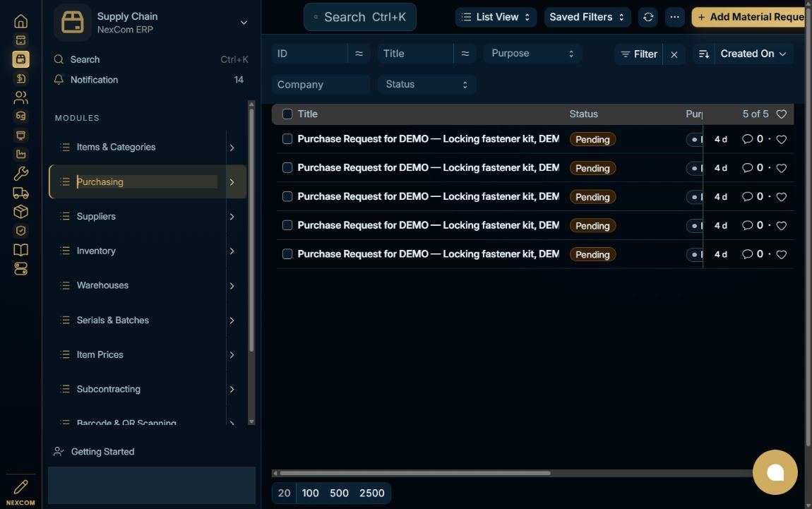Toggle the ID approximate-match symbol

point(359,54)
